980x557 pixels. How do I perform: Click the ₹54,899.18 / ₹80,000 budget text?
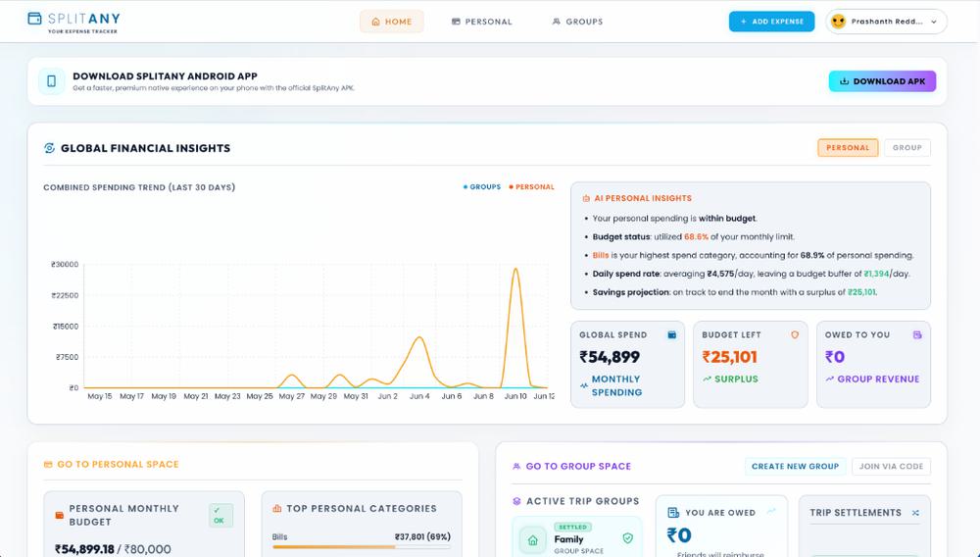coord(113,549)
